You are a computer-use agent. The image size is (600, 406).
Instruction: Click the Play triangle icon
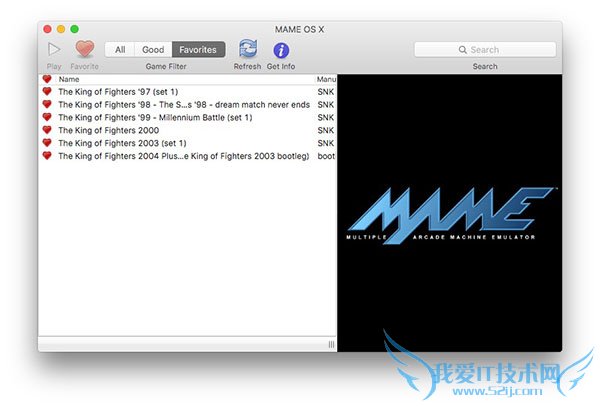coord(54,49)
